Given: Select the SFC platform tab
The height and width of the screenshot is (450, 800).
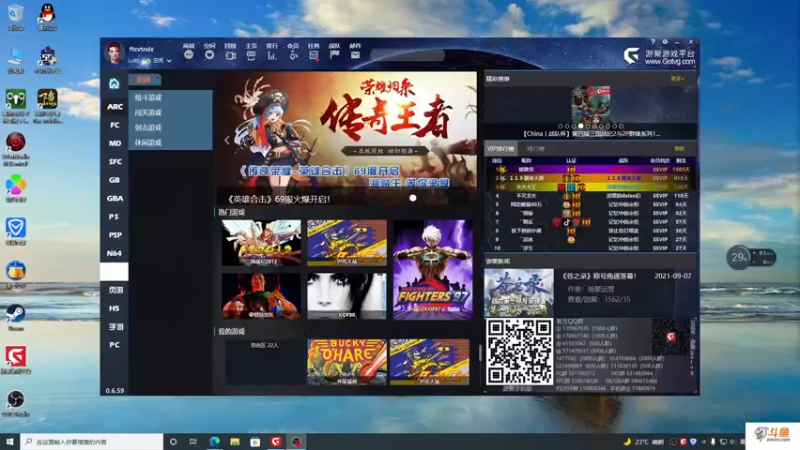Looking at the screenshot, I should click(x=114, y=162).
